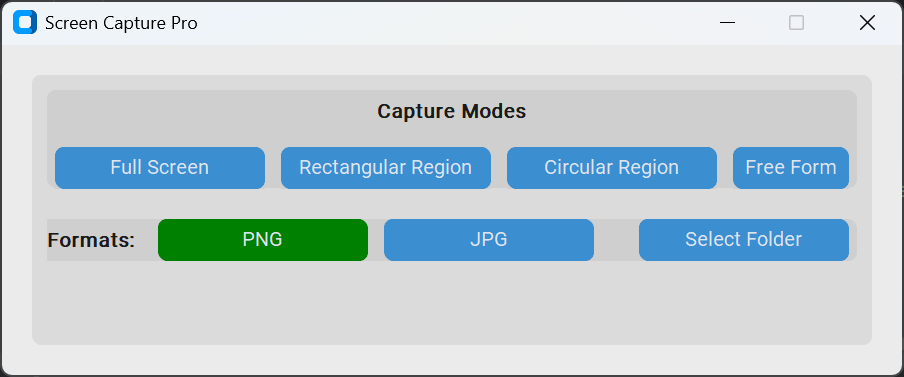904x377 pixels.
Task: Select the Circular Region capture mode
Action: [612, 168]
